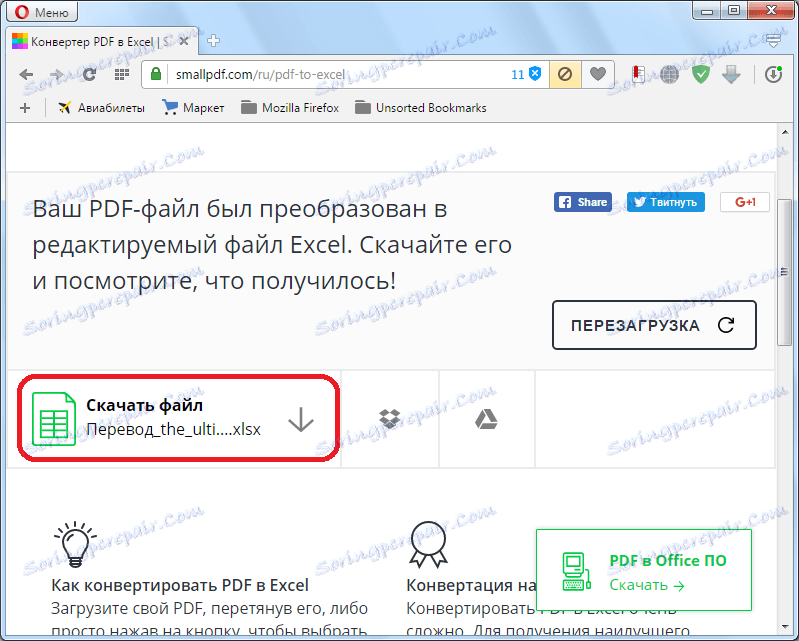This screenshot has width=799, height=641.
Task: Click the award ribbon icon
Action: tap(429, 545)
